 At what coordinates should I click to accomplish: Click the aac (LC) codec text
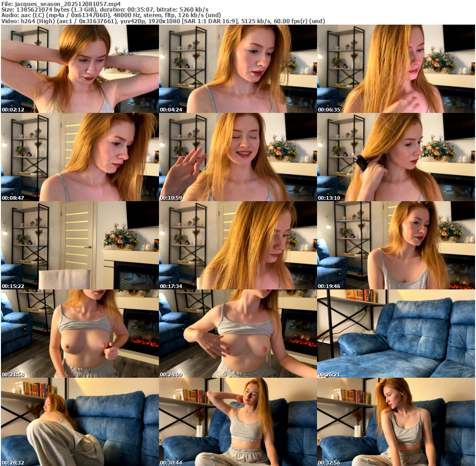pos(32,15)
